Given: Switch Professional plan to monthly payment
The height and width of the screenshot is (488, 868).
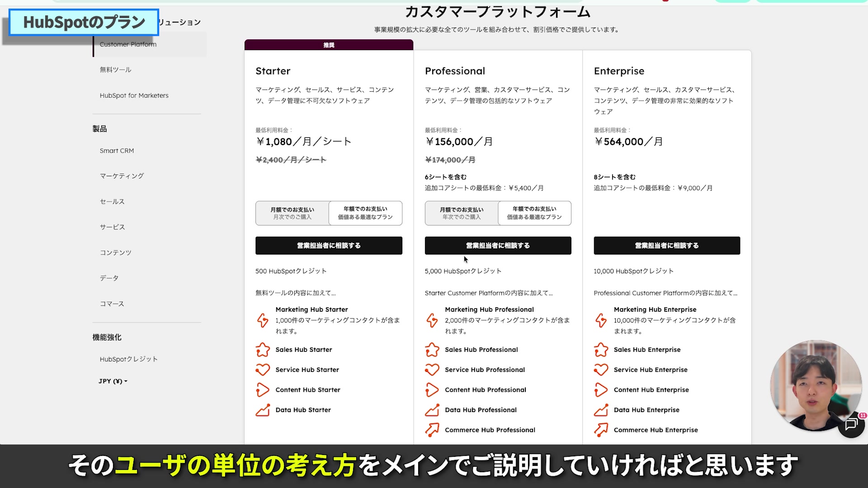Looking at the screenshot, I should [461, 213].
